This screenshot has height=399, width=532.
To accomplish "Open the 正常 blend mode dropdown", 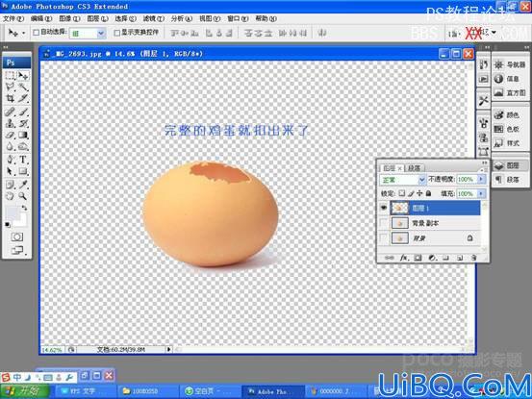I will [402, 180].
